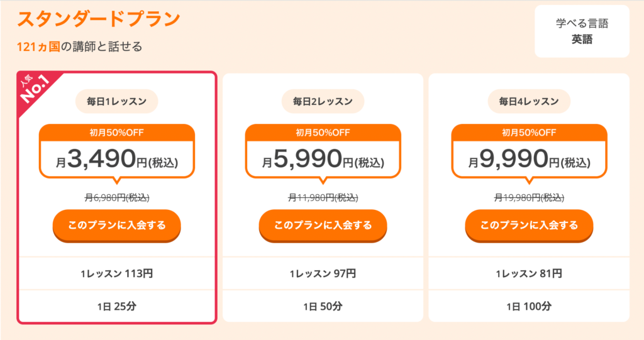This screenshot has height=340, width=644.
Task: Click the 1レッスン 113円 row
Action: 116,273
